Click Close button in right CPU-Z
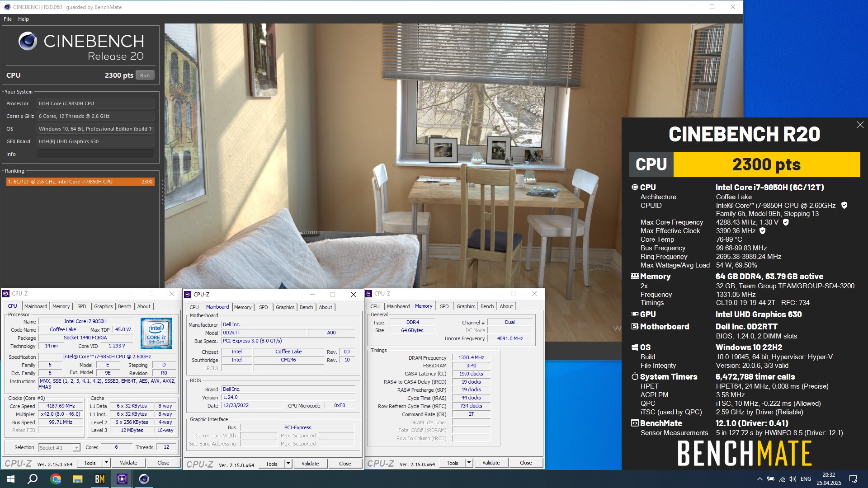Image resolution: width=868 pixels, height=488 pixels. pos(526,463)
